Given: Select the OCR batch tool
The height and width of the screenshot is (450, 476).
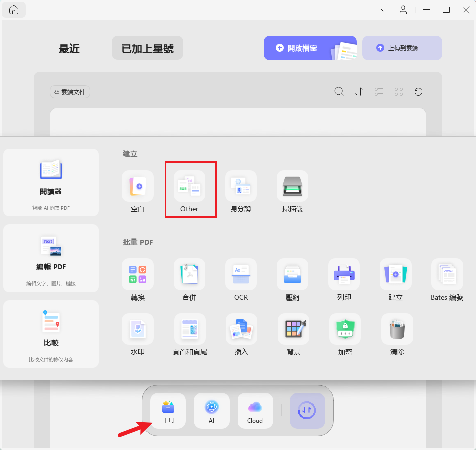Looking at the screenshot, I should coord(240,280).
